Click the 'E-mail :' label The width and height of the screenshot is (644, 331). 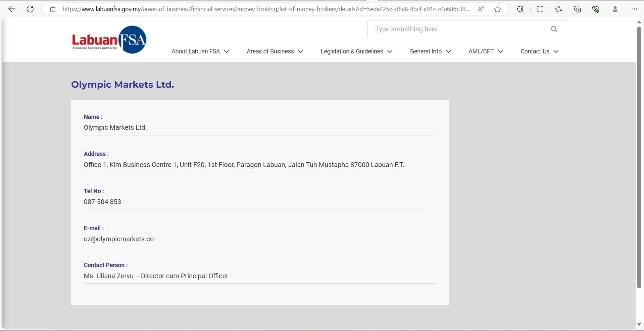(x=94, y=228)
